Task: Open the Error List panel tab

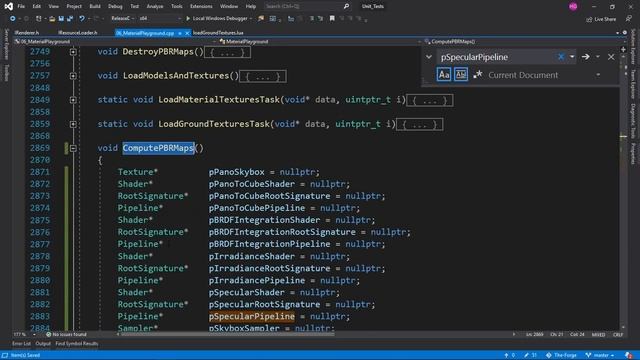Action: pyautogui.click(x=21, y=344)
